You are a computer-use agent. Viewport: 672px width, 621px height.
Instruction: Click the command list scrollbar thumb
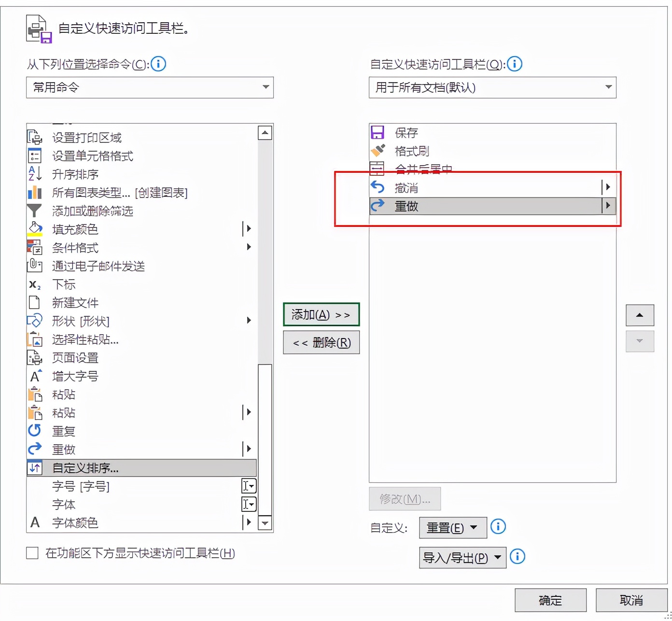point(265,439)
